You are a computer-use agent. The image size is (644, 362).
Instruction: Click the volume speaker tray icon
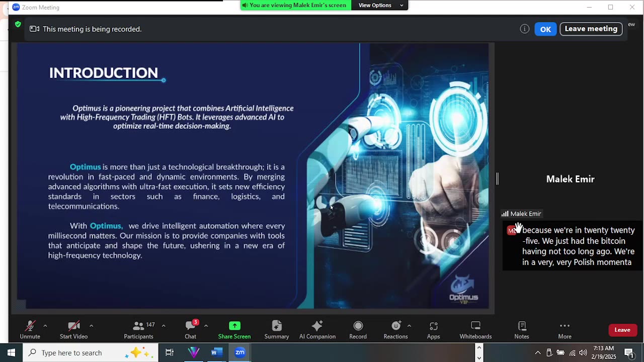point(583,352)
